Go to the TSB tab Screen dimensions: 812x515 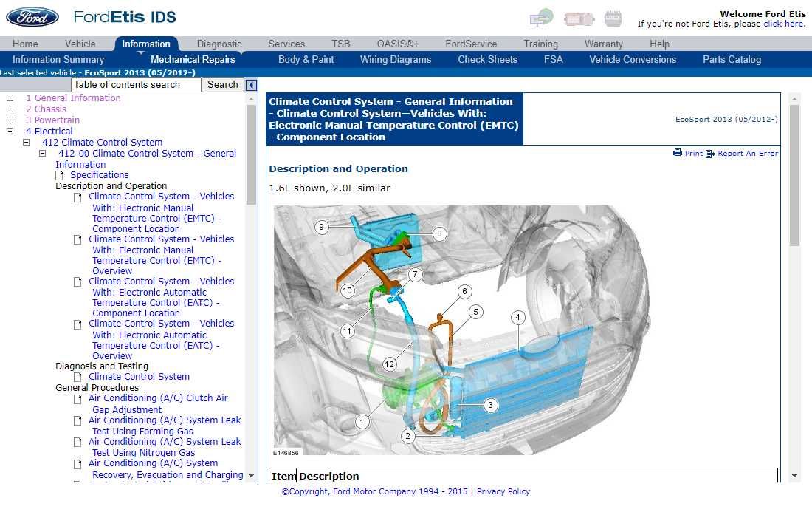(341, 44)
